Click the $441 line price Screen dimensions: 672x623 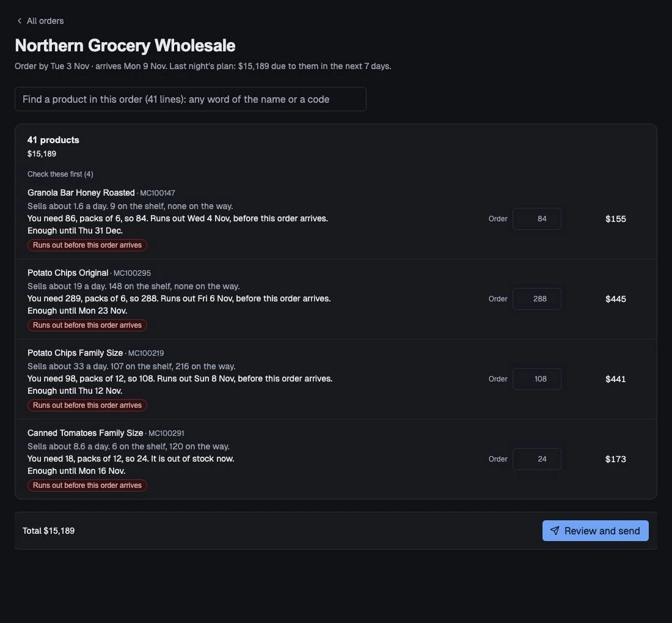(615, 379)
